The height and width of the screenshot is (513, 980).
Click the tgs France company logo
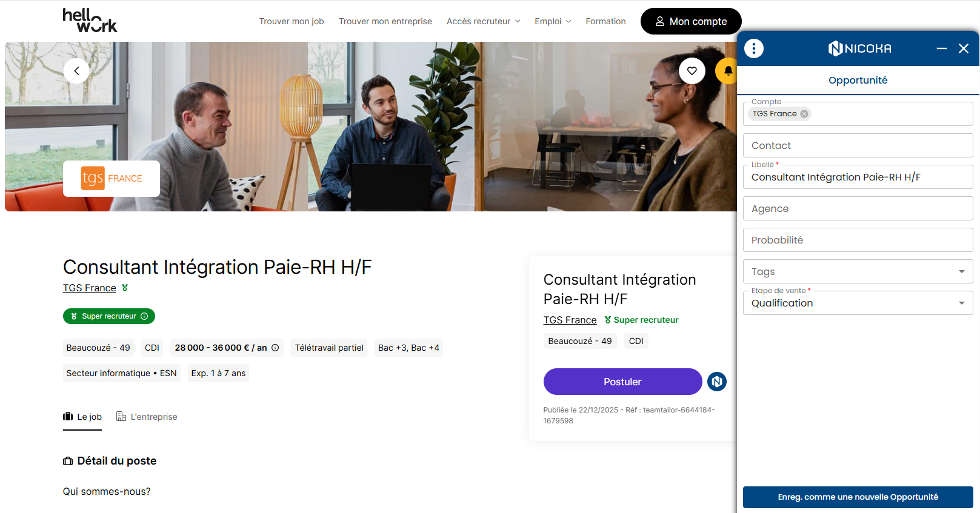tap(112, 179)
